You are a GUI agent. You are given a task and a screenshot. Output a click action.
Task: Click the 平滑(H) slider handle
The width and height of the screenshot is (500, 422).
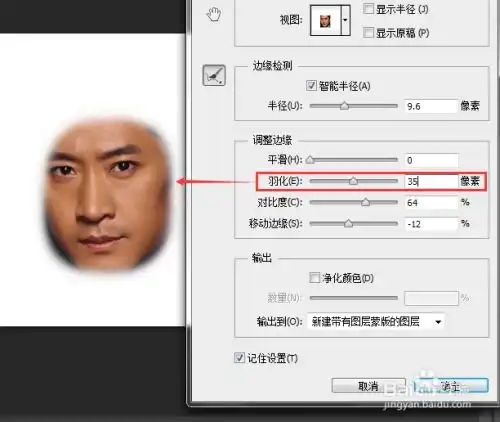tap(310, 160)
